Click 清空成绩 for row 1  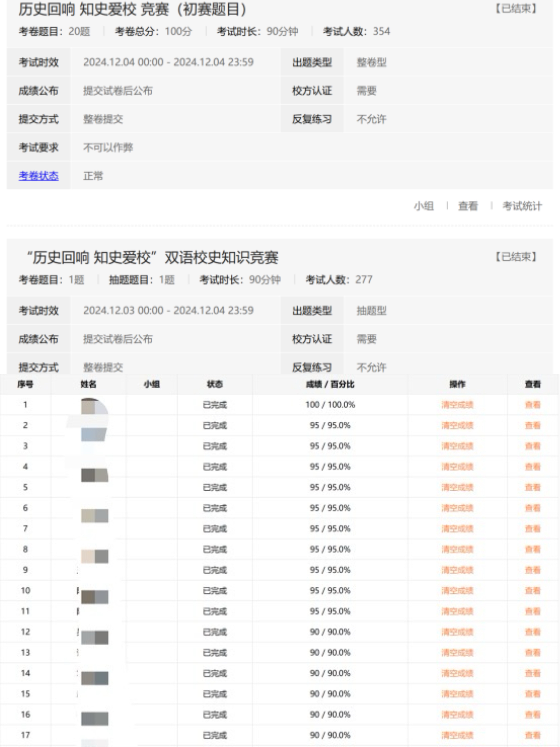pos(457,405)
